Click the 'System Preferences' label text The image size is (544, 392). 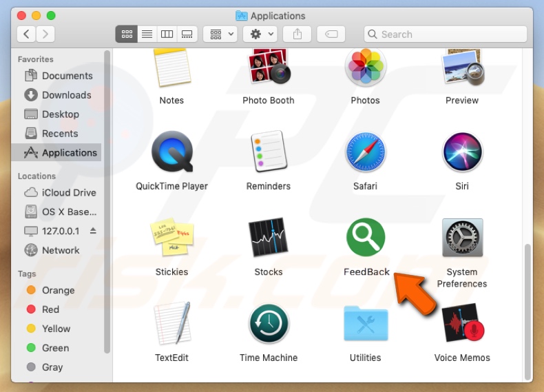coord(462,278)
